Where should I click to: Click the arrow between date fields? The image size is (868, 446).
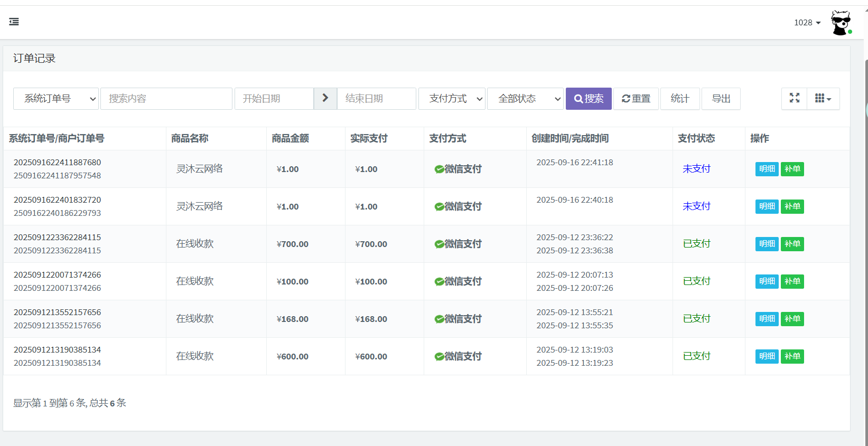325,98
